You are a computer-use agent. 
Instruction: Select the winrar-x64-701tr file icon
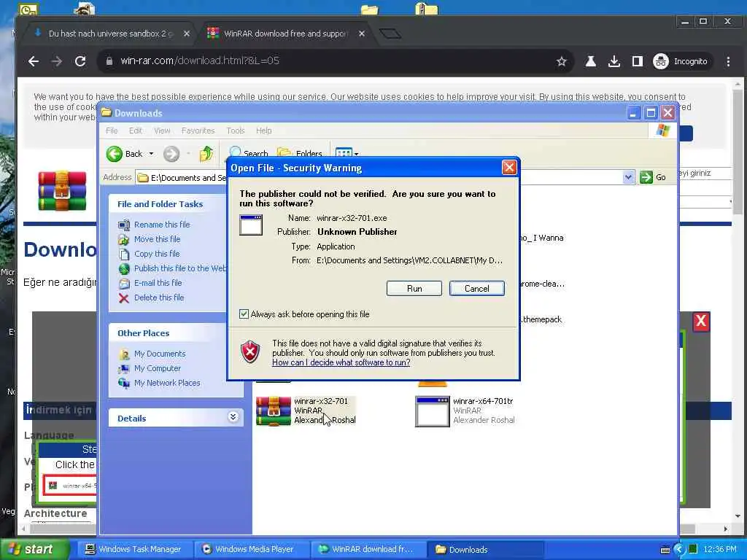coord(432,411)
